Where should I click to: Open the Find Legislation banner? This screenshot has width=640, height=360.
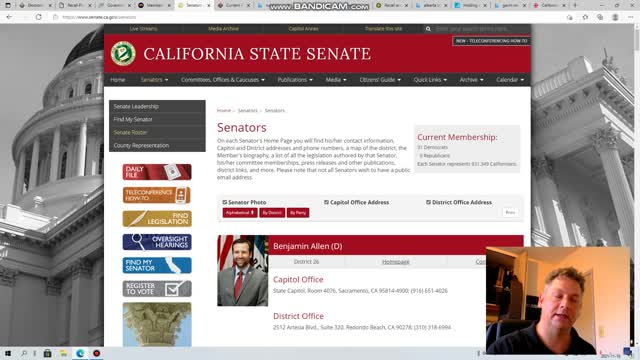[157, 219]
